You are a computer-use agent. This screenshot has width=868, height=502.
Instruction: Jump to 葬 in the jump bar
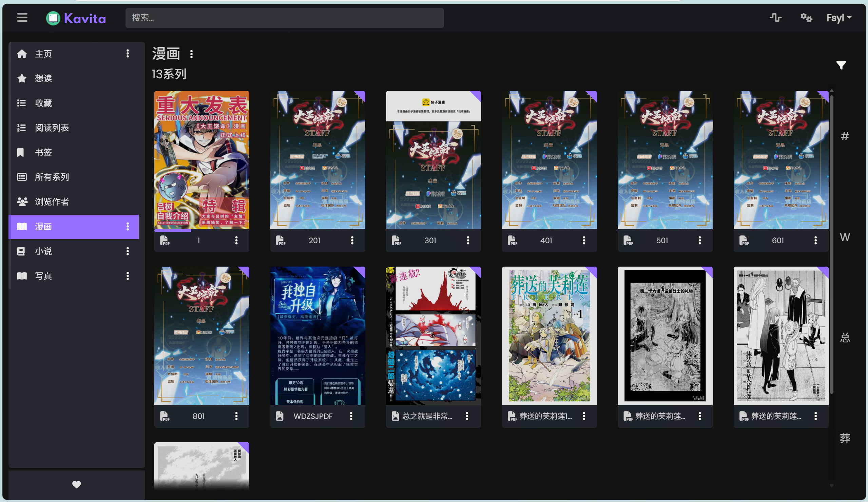(845, 438)
